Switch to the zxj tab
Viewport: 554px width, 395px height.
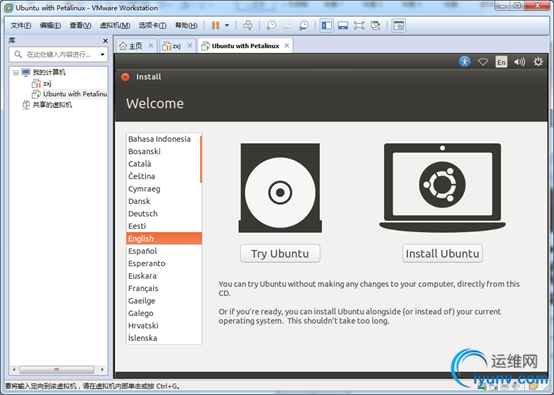point(177,46)
